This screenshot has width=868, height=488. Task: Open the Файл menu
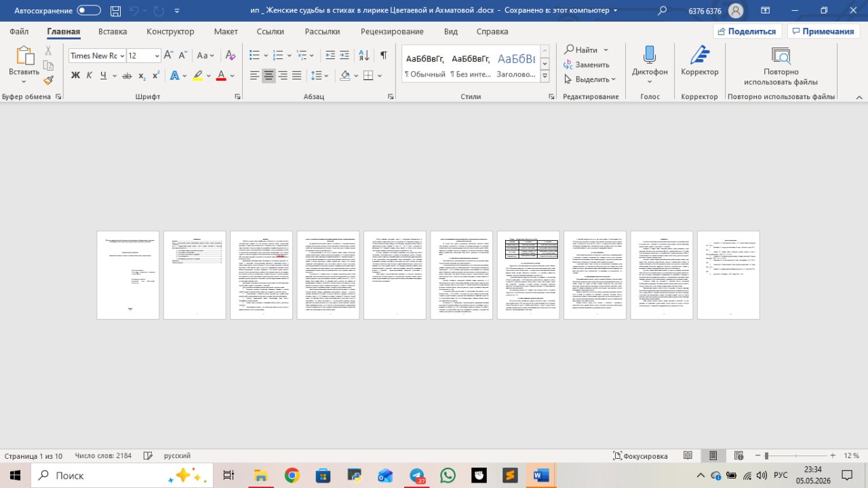(20, 31)
